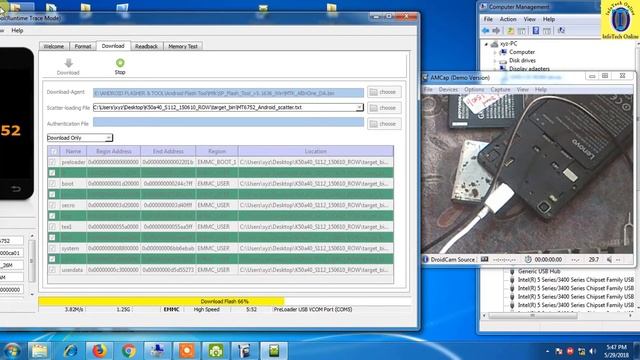Screen dimensions: 640x360
Task: Open Firefox from taskbar
Action: tap(99, 351)
